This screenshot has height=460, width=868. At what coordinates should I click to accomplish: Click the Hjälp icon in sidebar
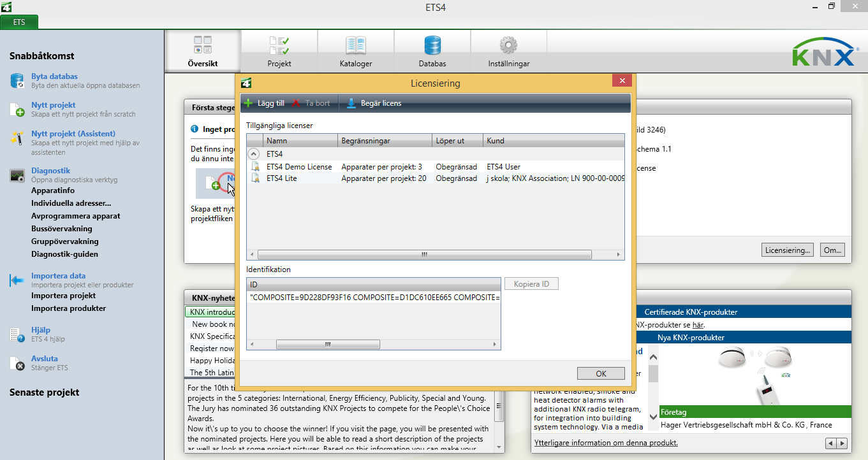tap(17, 334)
